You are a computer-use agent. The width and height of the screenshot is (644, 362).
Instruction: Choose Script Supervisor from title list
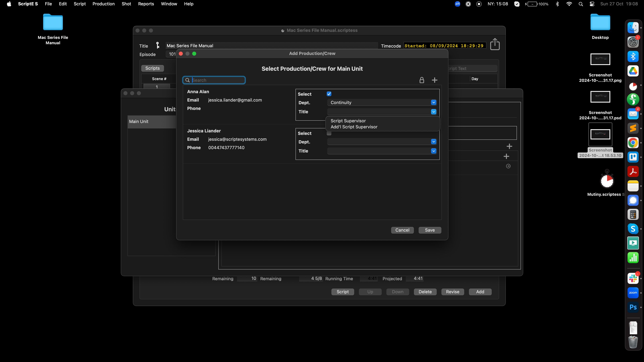pos(348,121)
